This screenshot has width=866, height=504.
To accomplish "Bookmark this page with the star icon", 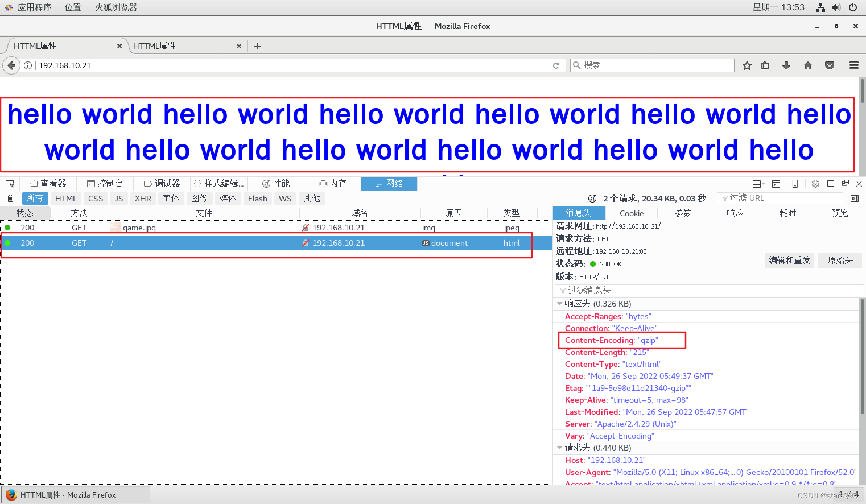I will pyautogui.click(x=747, y=65).
